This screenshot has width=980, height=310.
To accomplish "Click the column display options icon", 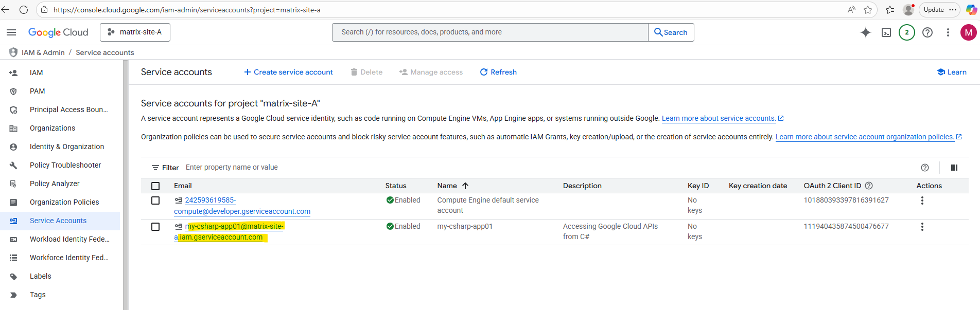I will 954,168.
